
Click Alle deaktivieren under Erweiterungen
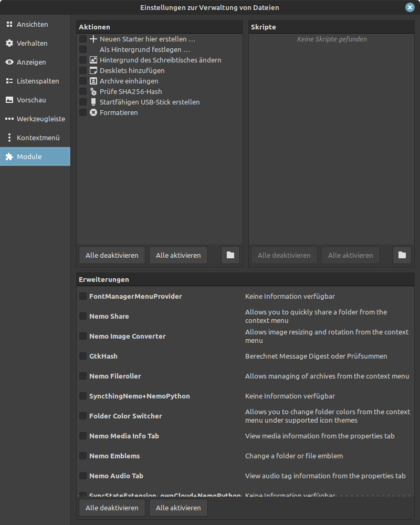point(112,508)
